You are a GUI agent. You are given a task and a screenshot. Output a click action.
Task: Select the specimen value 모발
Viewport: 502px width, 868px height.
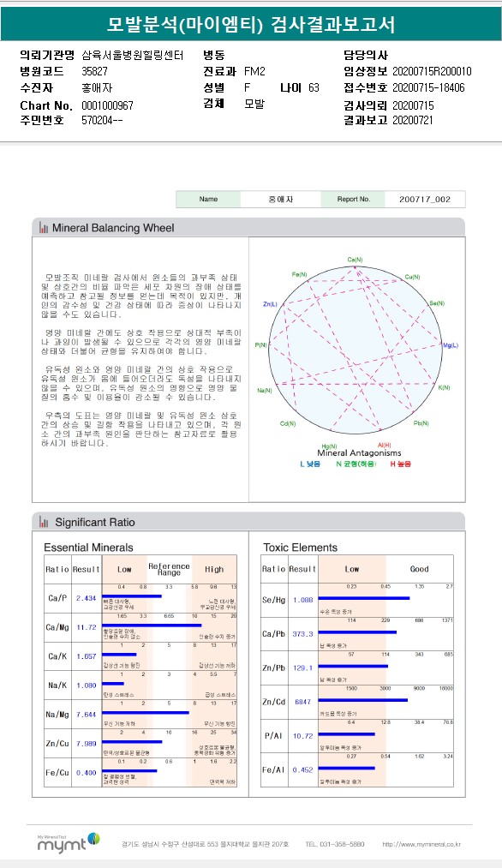tap(254, 104)
